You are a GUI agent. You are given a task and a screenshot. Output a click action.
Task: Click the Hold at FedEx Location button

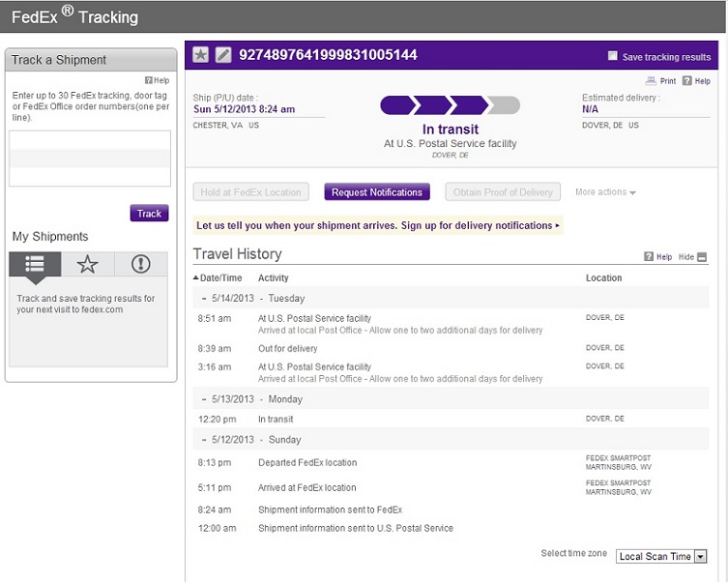(250, 192)
